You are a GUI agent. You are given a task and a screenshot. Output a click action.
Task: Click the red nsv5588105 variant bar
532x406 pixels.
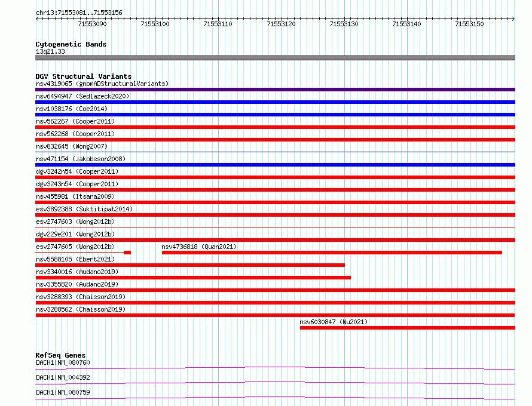[x=190, y=265]
